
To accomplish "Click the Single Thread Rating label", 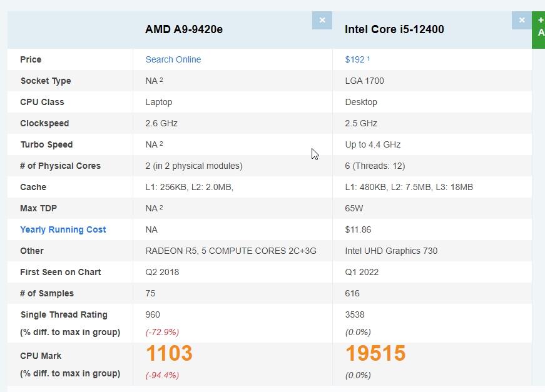I will [64, 314].
